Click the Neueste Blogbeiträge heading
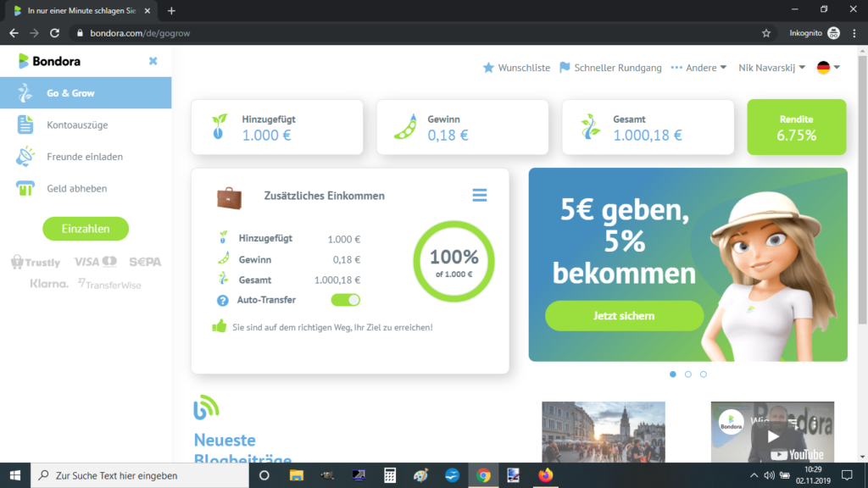Image resolution: width=868 pixels, height=488 pixels. coord(242,449)
